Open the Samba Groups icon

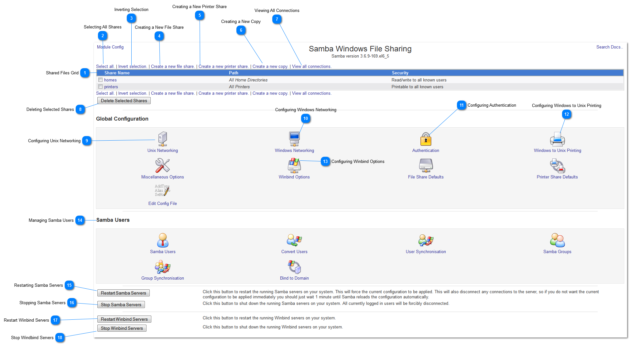(x=557, y=240)
